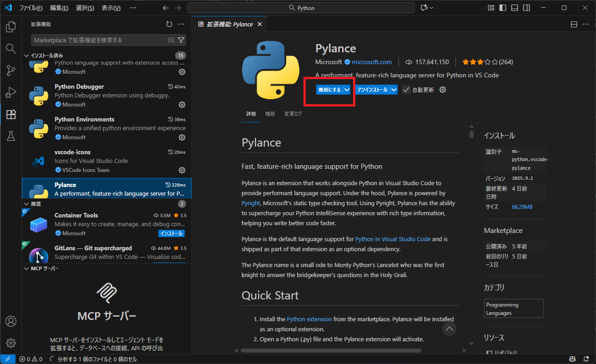The image size is (596, 364).
Task: Collapse the MCP サーバー section
Action: coord(26,268)
